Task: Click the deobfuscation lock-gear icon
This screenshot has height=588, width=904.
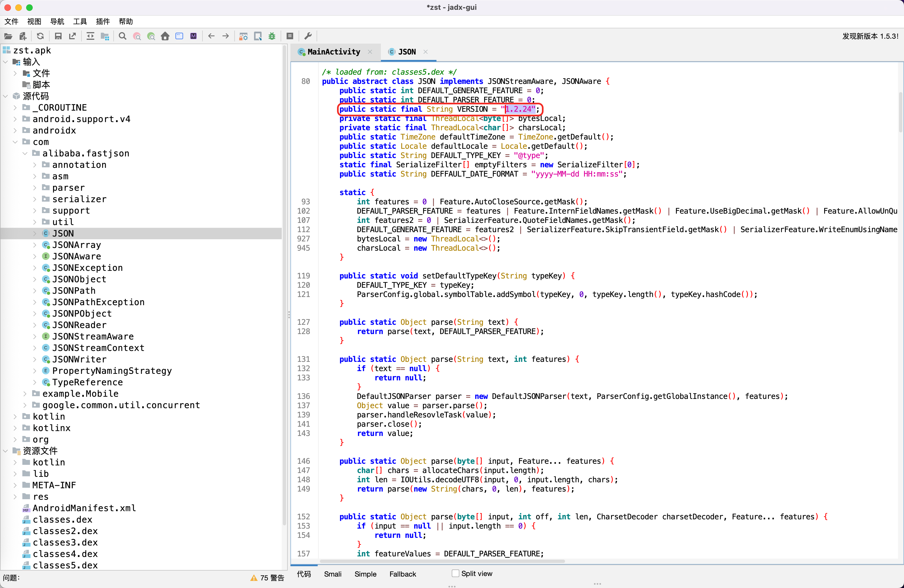Action: 243,36
